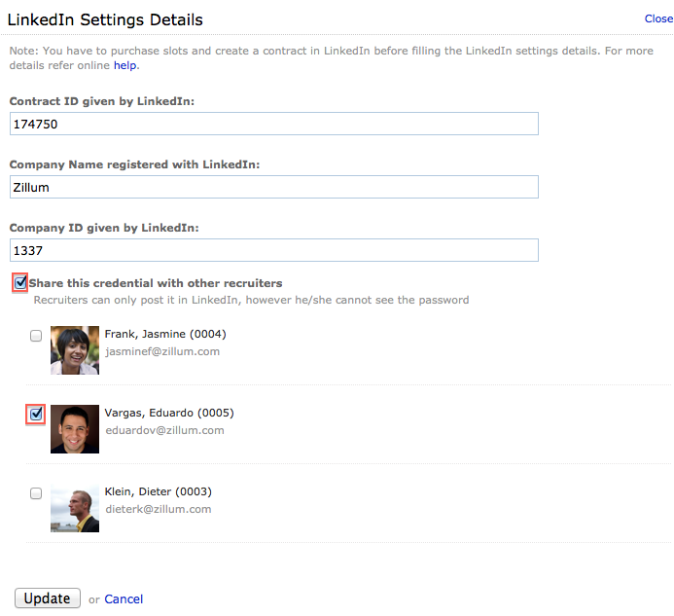Open the online help link
Viewport: 674px width, 616px height.
124,65
